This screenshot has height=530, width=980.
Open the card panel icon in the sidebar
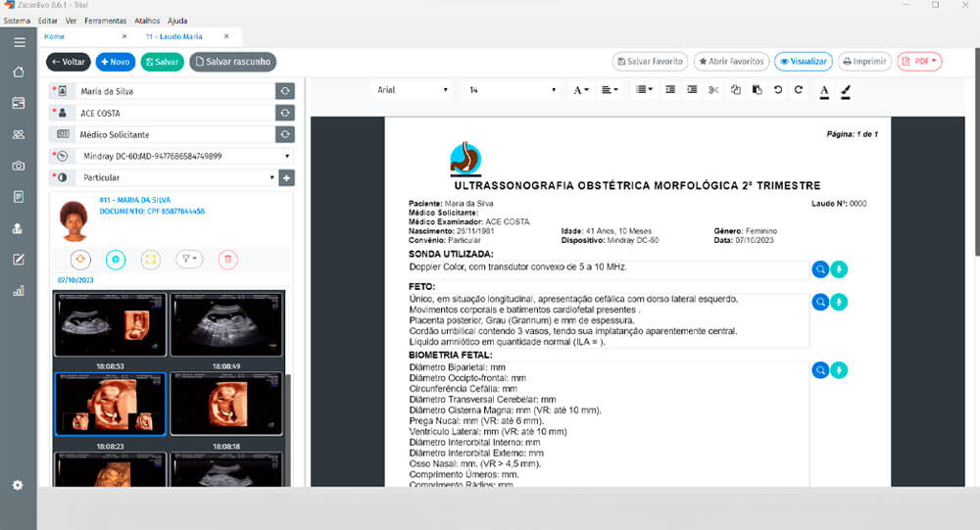pos(19,103)
